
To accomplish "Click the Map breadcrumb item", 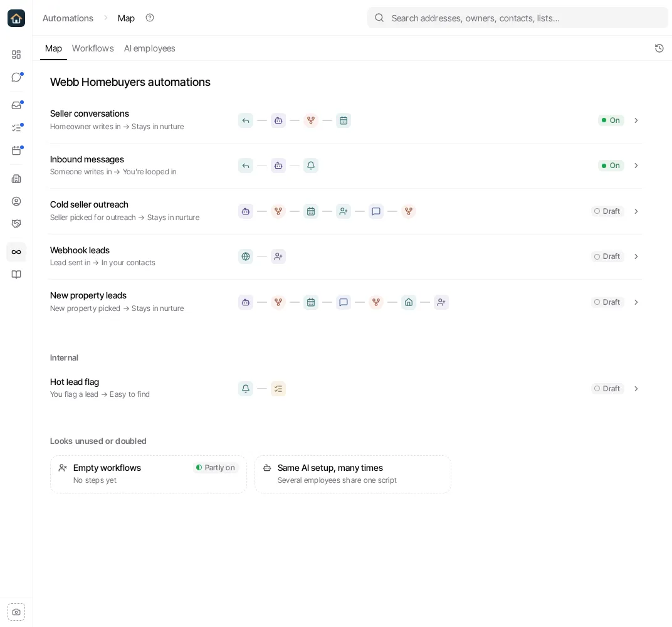I will [x=126, y=18].
